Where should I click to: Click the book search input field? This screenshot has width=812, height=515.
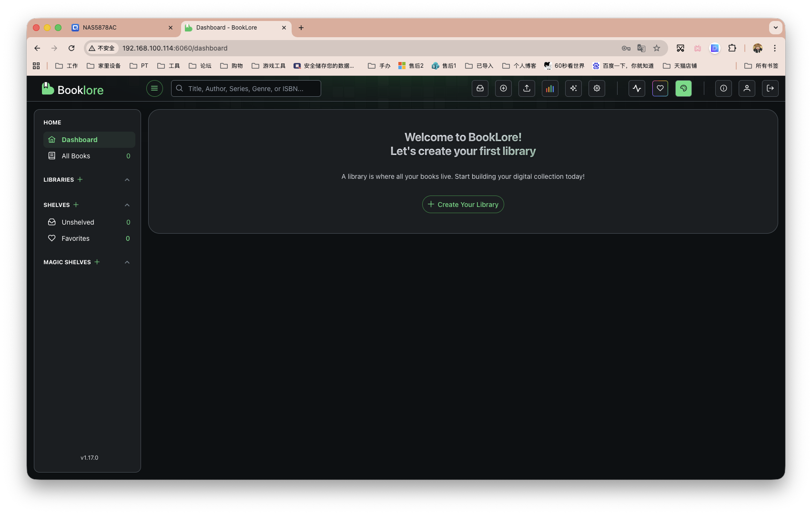[x=246, y=88]
